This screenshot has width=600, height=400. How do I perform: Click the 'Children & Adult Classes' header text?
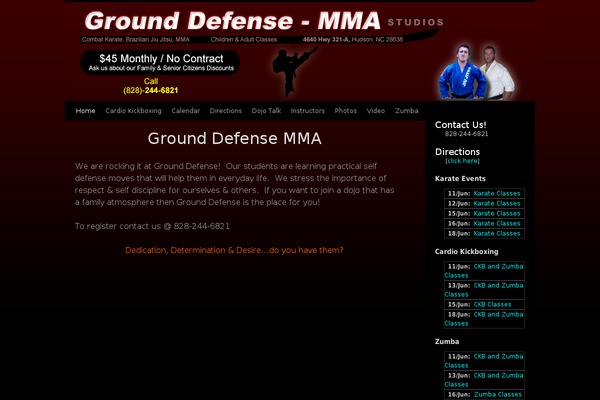point(243,39)
